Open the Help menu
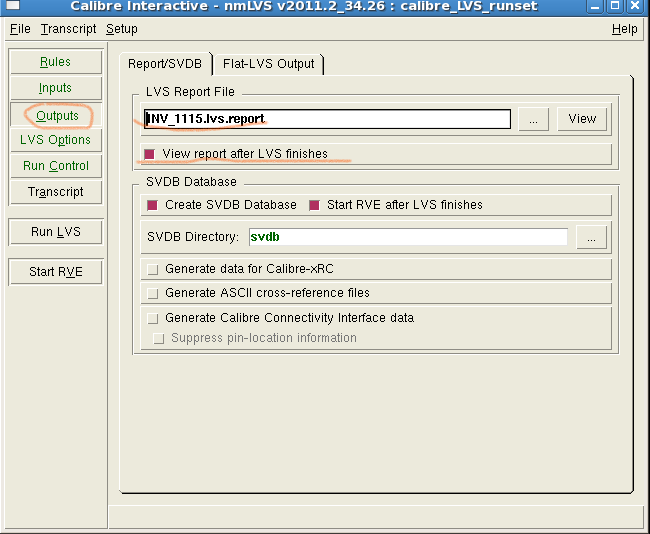The width and height of the screenshot is (650, 534). pos(624,29)
